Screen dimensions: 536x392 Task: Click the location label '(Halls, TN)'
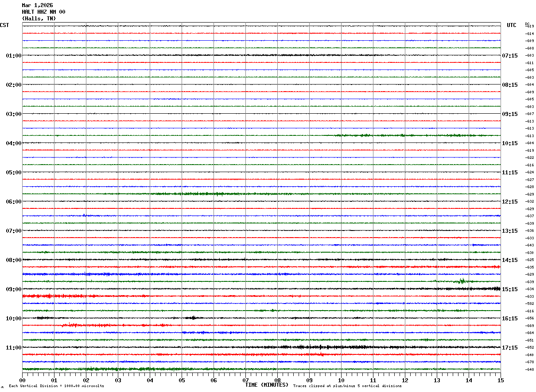point(39,19)
